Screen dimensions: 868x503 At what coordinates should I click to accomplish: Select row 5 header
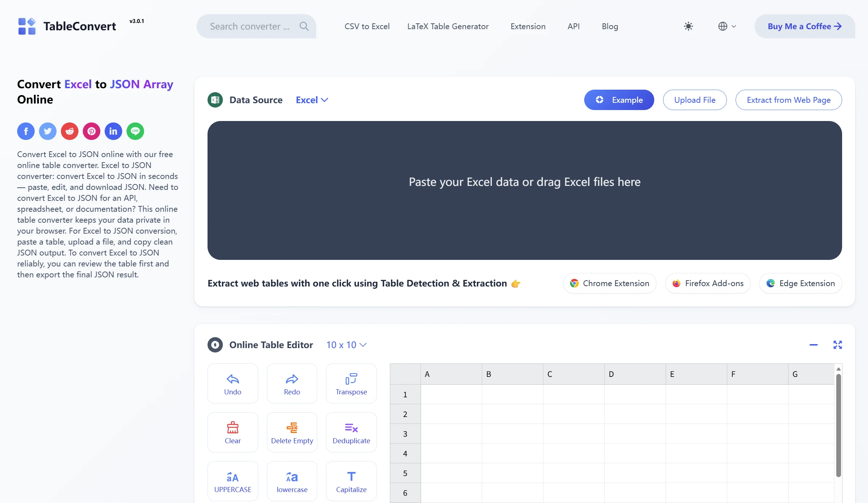(405, 473)
